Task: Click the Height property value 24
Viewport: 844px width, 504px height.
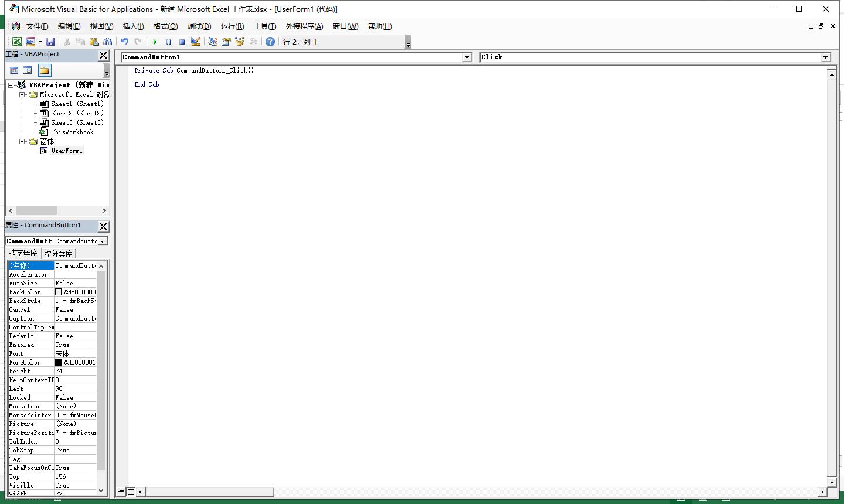Action: point(75,371)
